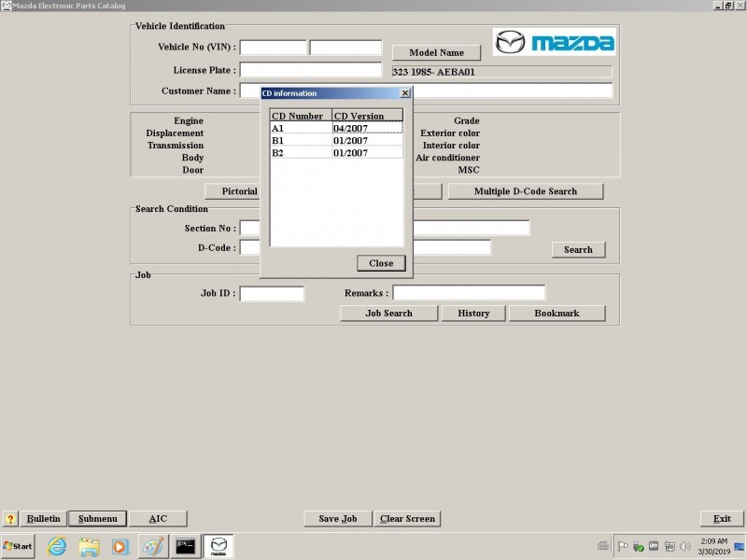
Task: Focus the License Plate field
Action: (311, 69)
